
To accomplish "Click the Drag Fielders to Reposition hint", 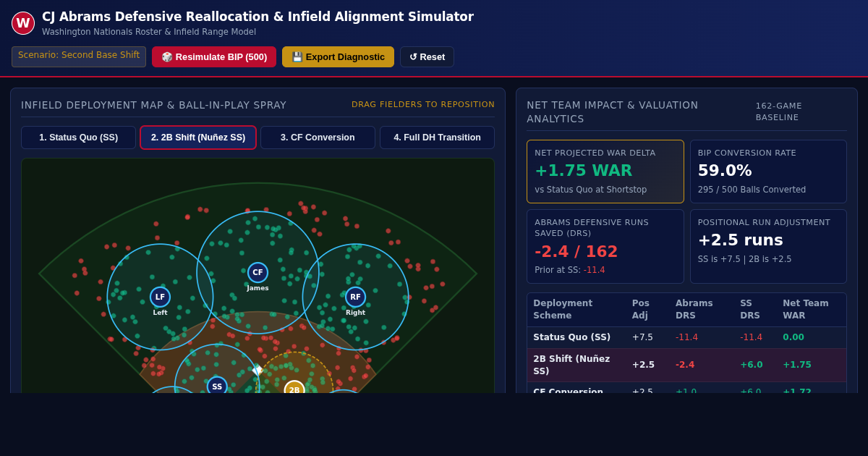I will coord(423,105).
